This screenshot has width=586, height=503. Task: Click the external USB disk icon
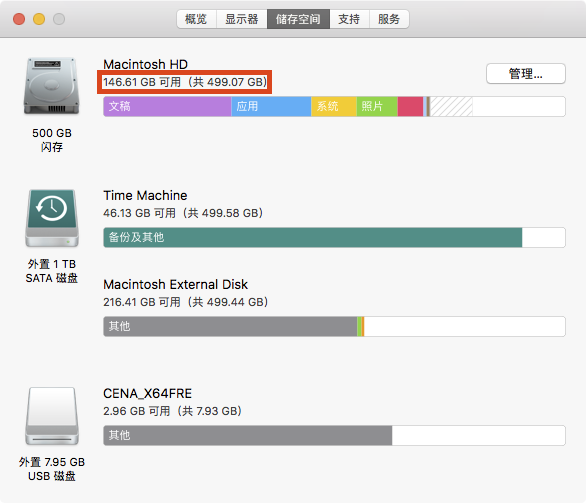pyautogui.click(x=52, y=416)
